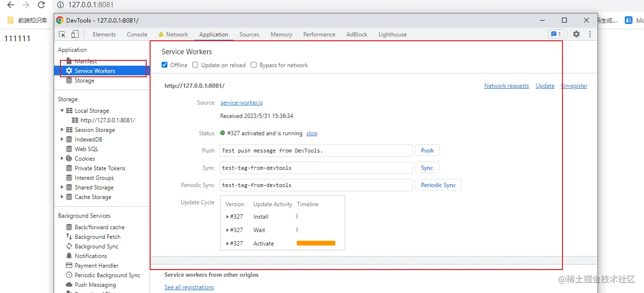
Task: Click the inspect element picker icon
Action: point(62,34)
